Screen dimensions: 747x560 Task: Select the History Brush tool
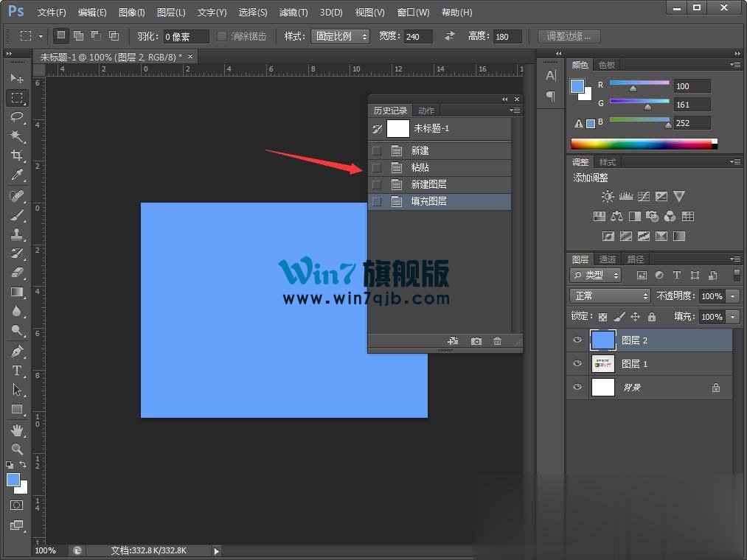click(17, 253)
